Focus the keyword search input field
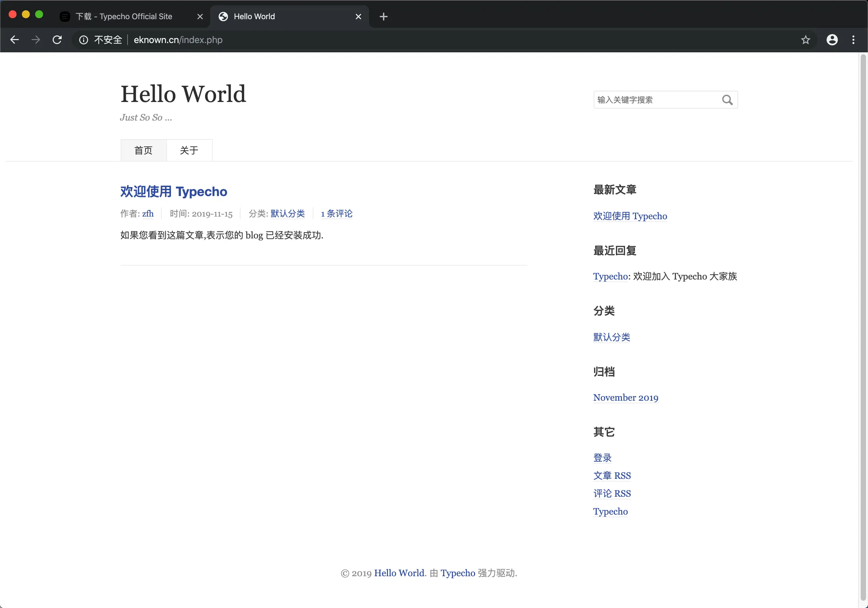This screenshot has width=868, height=608. coord(657,100)
